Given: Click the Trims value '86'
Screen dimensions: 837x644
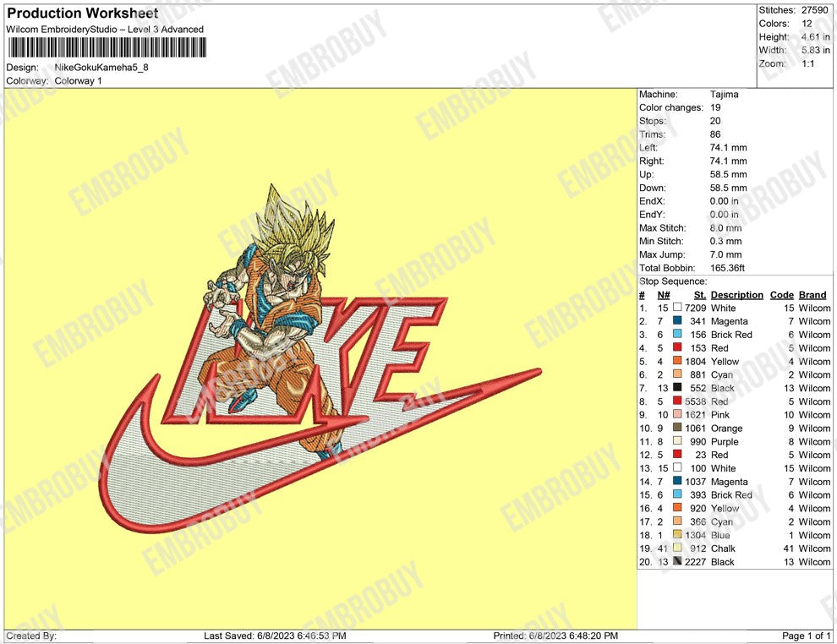Looking at the screenshot, I should pyautogui.click(x=715, y=134).
